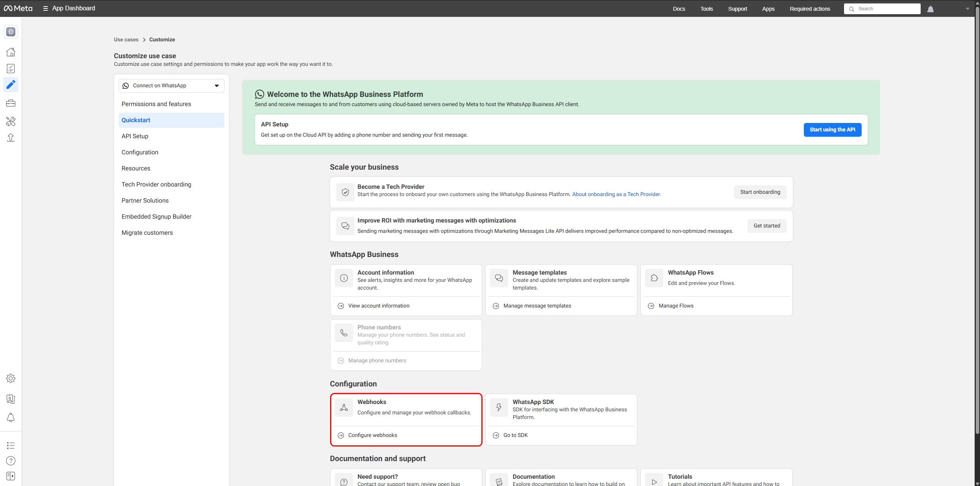Open the briefcase icon in sidebar
Screen dimensions: 980x486
tap(11, 103)
